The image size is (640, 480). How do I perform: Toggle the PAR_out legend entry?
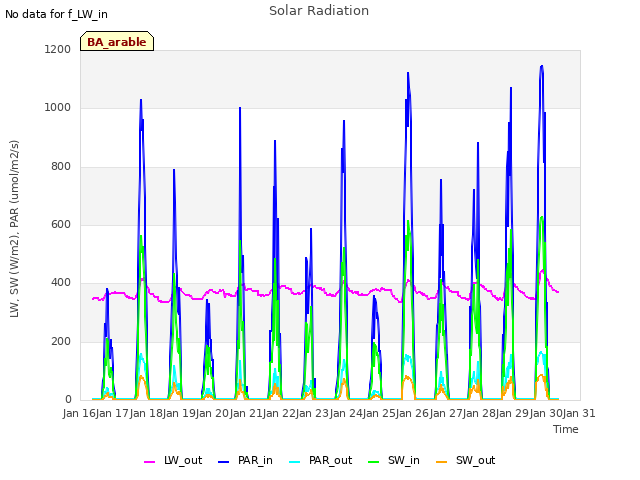[x=320, y=460]
